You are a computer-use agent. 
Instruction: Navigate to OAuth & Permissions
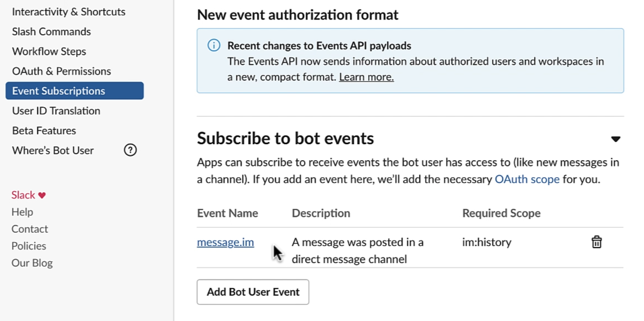[x=62, y=71]
